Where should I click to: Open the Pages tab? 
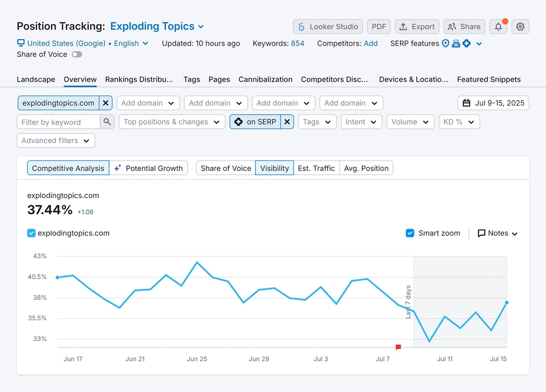click(x=219, y=79)
